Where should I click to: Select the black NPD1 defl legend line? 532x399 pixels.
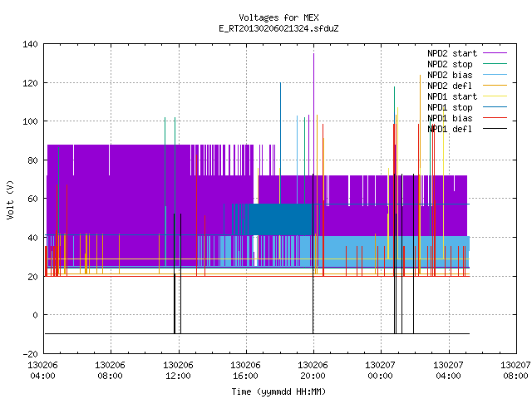tap(495, 129)
